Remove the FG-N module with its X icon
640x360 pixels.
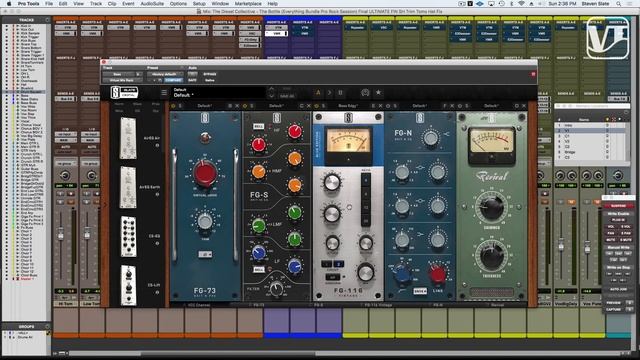click(452, 106)
